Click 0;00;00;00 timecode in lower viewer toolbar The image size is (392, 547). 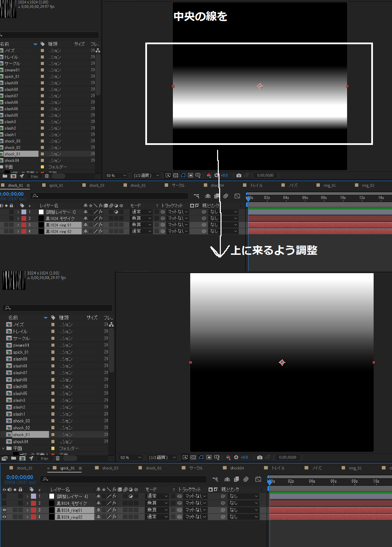288,457
